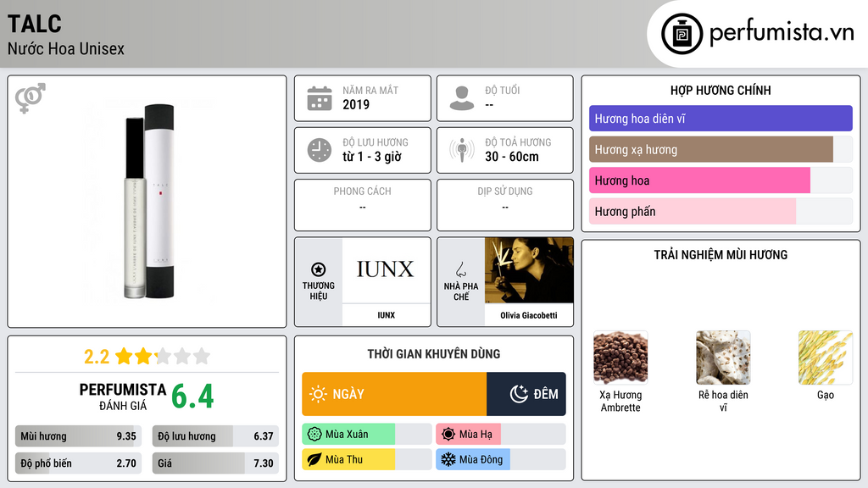Click the moon icon in Đêm bar
868x488 pixels.
519,394
